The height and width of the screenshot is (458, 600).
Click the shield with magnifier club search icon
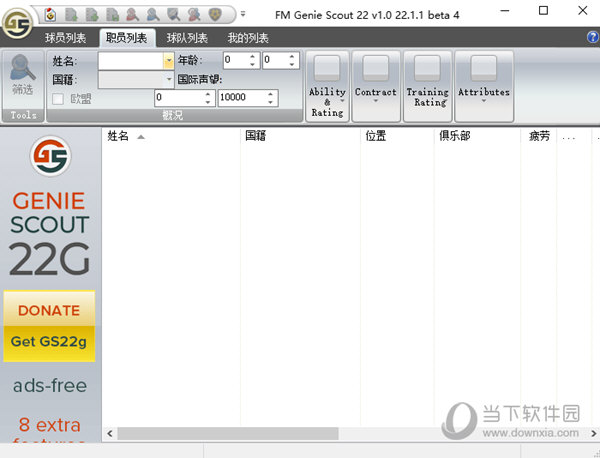coord(174,15)
